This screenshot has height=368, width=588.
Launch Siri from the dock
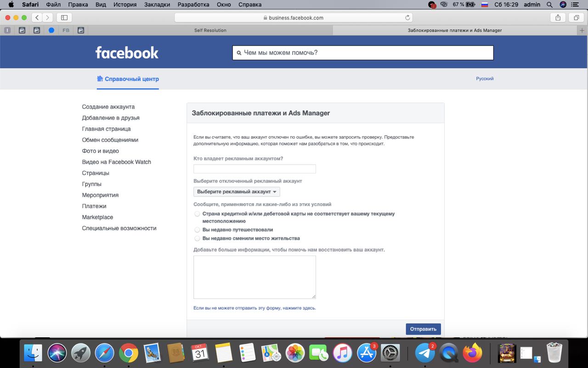coord(57,353)
